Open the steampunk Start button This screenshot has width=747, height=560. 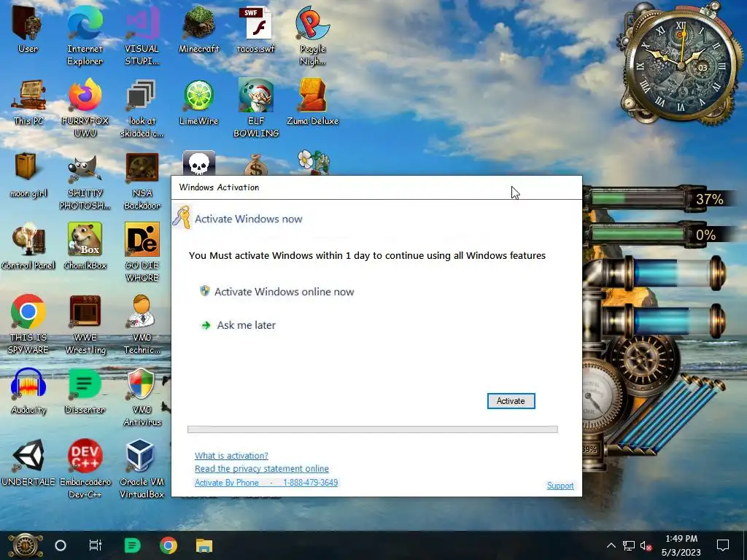[x=25, y=545]
